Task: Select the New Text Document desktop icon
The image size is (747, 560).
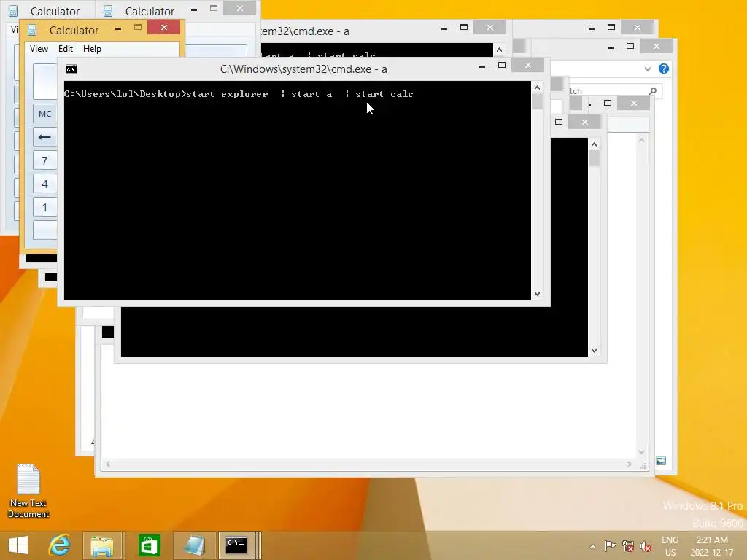Action: pyautogui.click(x=28, y=491)
